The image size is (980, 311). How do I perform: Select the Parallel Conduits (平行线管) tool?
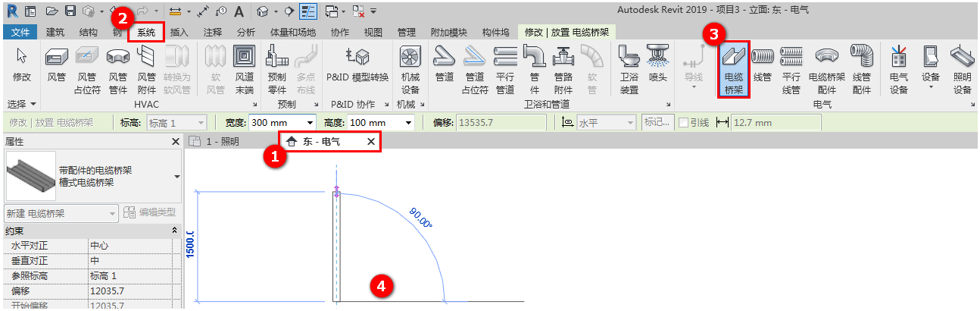pos(791,69)
